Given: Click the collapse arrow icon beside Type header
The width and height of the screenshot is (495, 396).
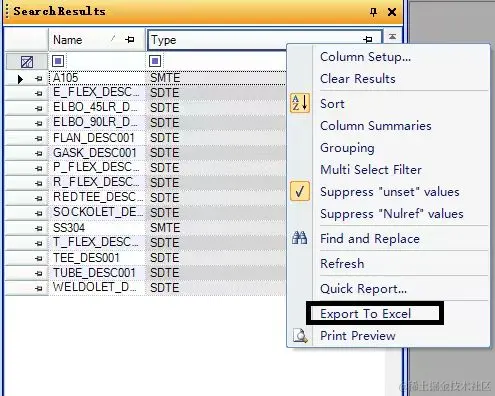Looking at the screenshot, I should click(x=392, y=37).
